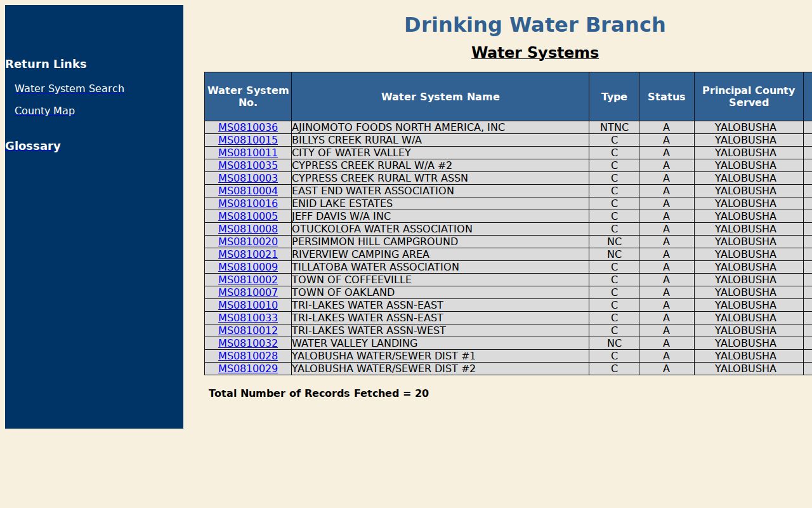This screenshot has height=508, width=812.
Task: Open the Glossary link in sidebar
Action: click(x=33, y=146)
